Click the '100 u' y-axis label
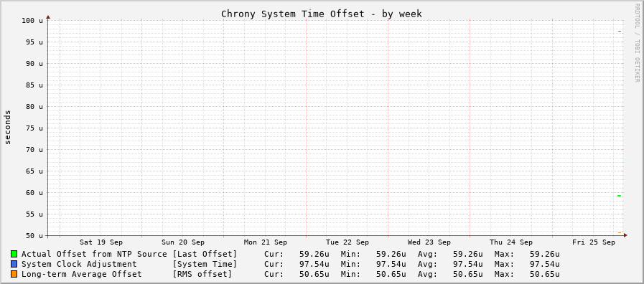This screenshot has height=284, width=644. point(32,21)
